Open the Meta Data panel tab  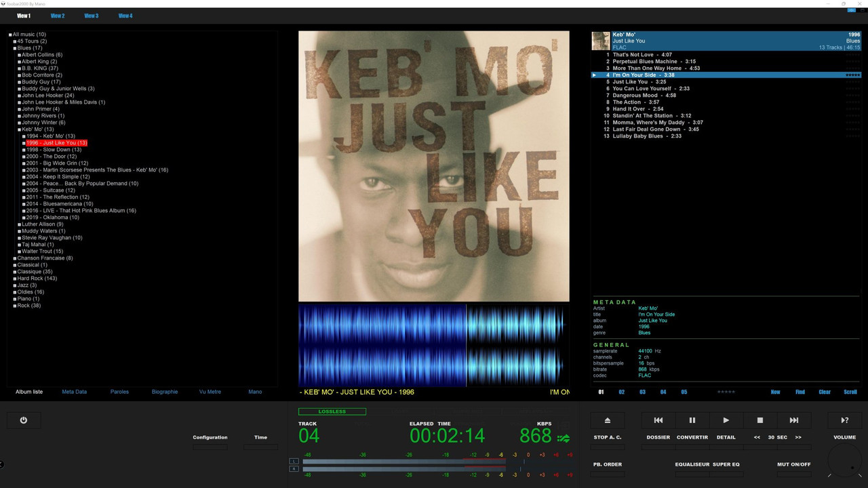(75, 392)
